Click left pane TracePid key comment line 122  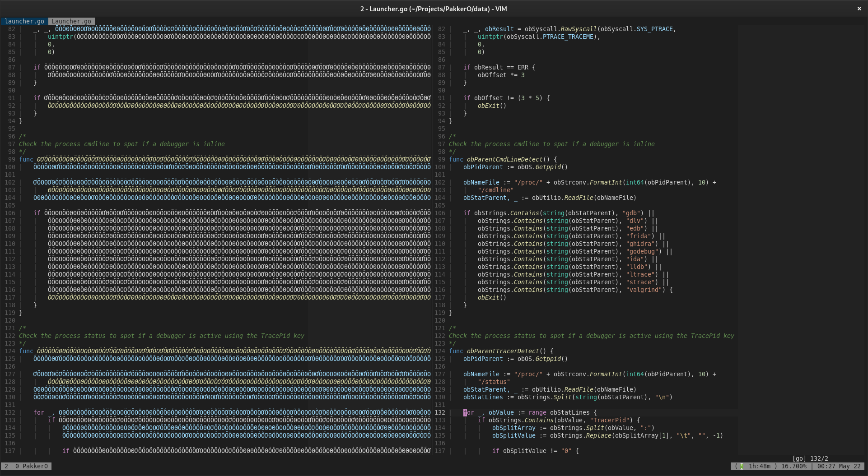click(x=162, y=336)
